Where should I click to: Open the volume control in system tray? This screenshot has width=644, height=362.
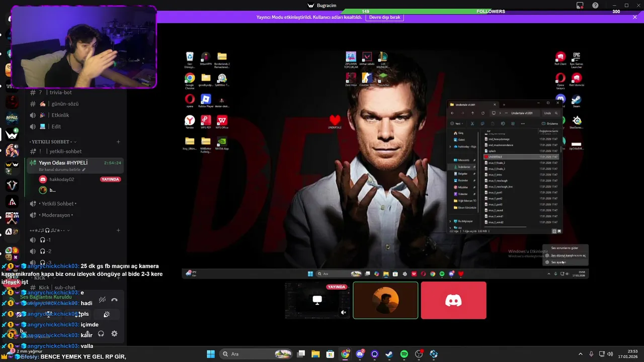pos(610,354)
